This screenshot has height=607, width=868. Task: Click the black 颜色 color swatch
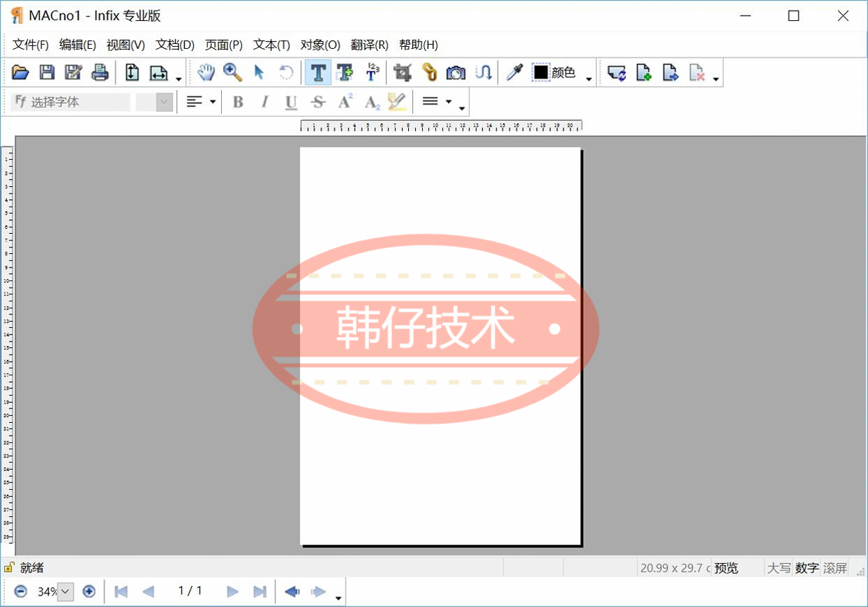541,72
